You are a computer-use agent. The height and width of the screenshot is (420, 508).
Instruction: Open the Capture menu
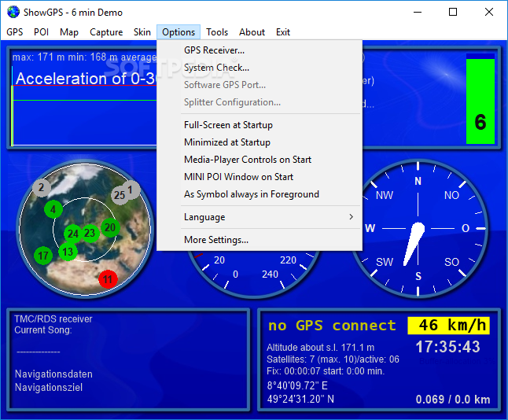pyautogui.click(x=106, y=32)
